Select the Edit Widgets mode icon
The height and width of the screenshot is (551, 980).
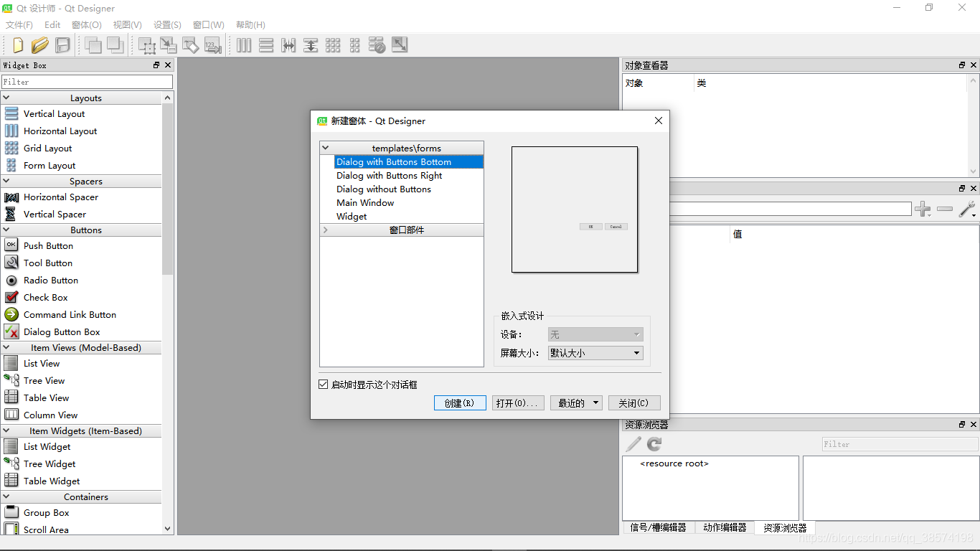tap(147, 45)
